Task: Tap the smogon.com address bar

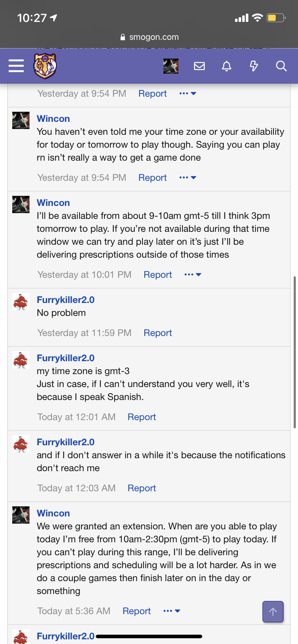Action: click(x=149, y=37)
